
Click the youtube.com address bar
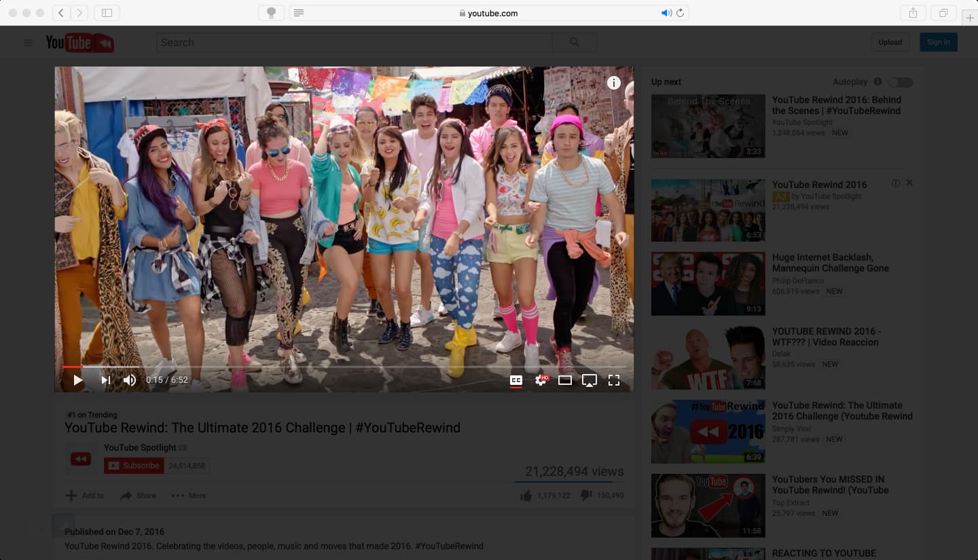[489, 13]
